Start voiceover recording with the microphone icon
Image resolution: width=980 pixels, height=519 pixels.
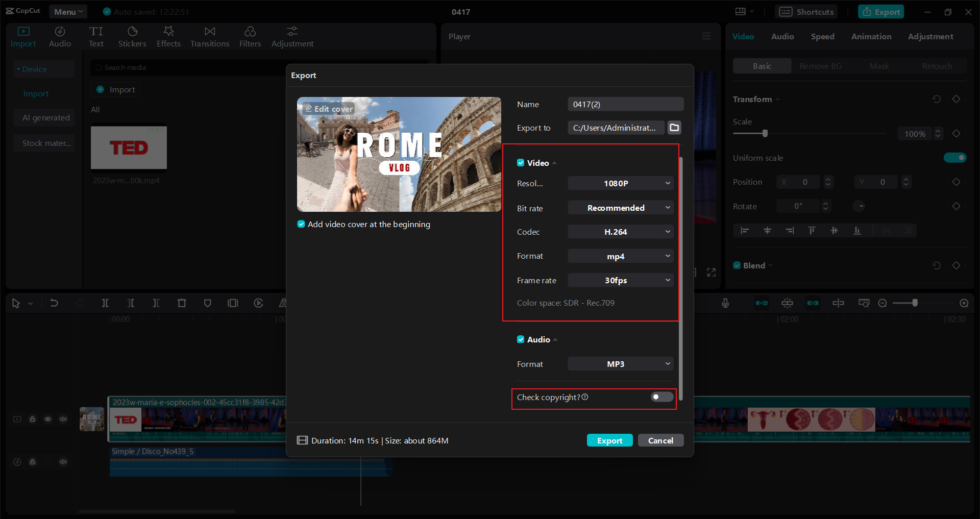pyautogui.click(x=725, y=303)
